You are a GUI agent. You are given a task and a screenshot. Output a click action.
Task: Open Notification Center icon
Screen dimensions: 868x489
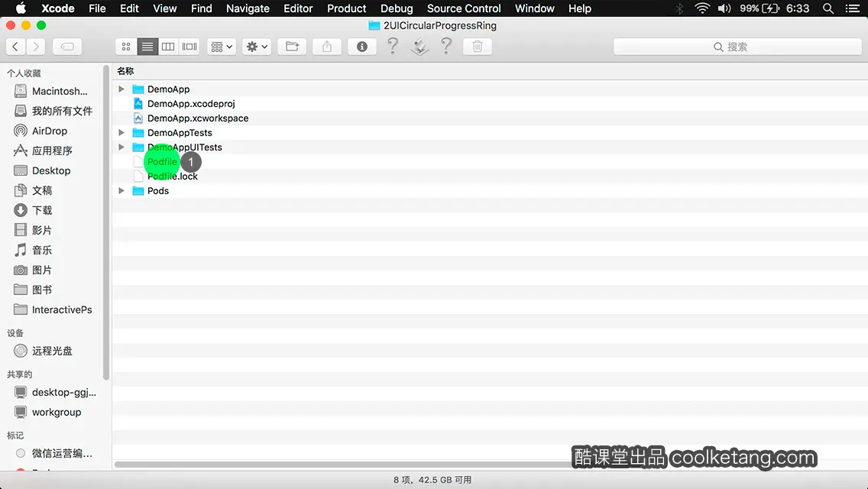point(853,8)
